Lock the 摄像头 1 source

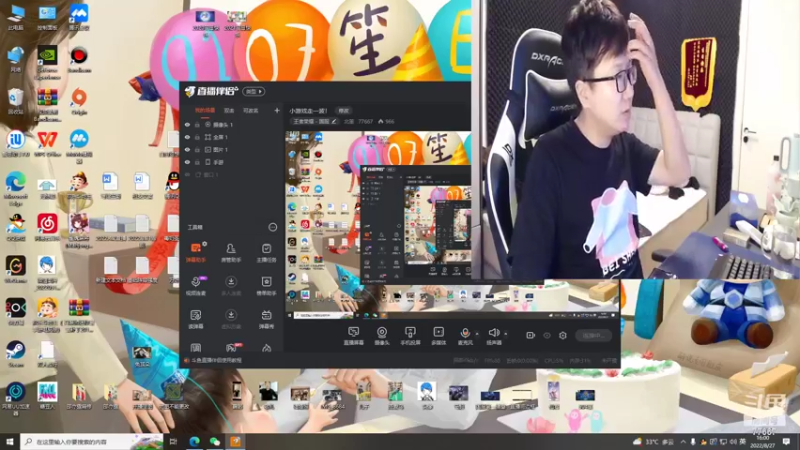tap(197, 124)
